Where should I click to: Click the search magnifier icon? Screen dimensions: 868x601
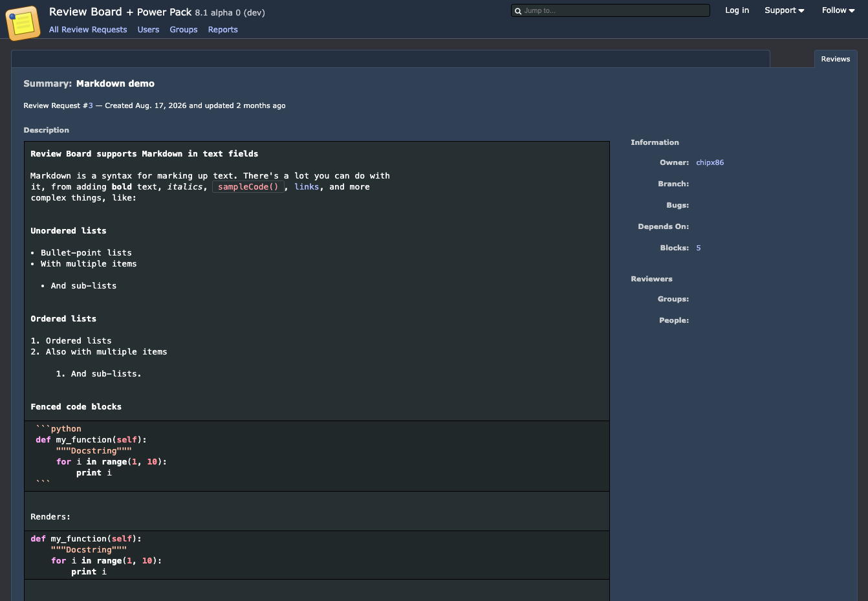(x=518, y=11)
